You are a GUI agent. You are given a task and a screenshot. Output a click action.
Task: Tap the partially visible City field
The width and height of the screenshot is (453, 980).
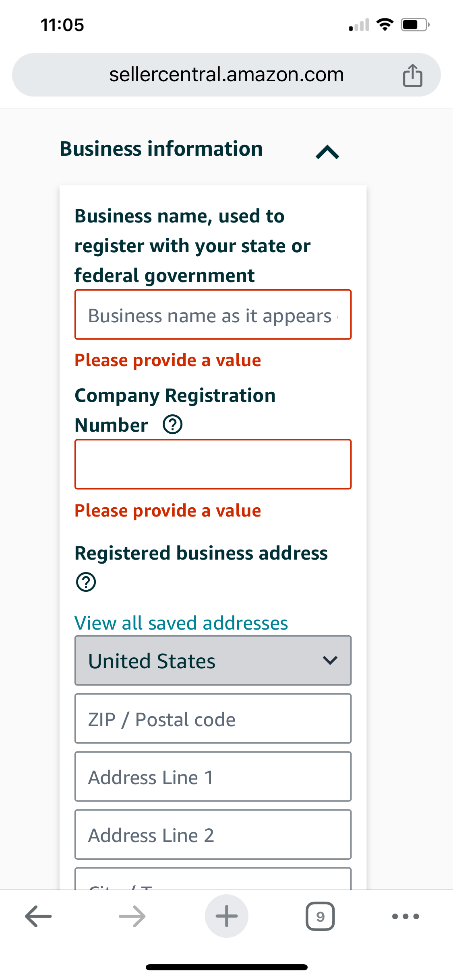(213, 879)
